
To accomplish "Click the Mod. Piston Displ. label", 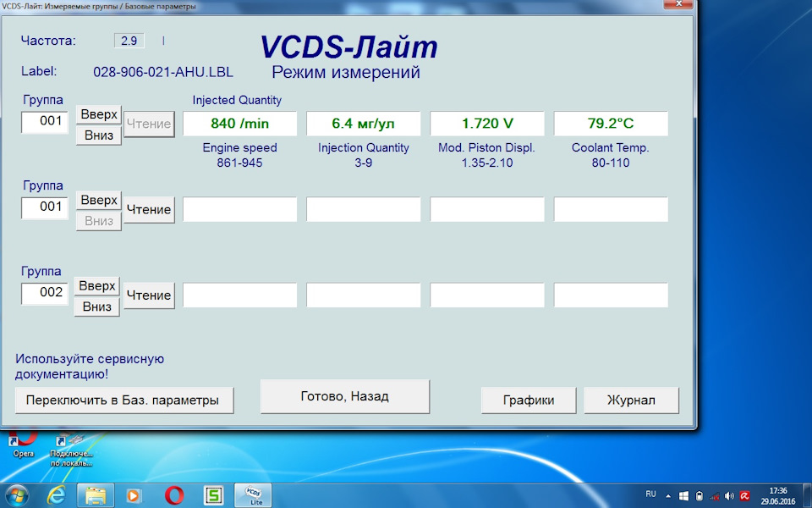I will pyautogui.click(x=487, y=147).
